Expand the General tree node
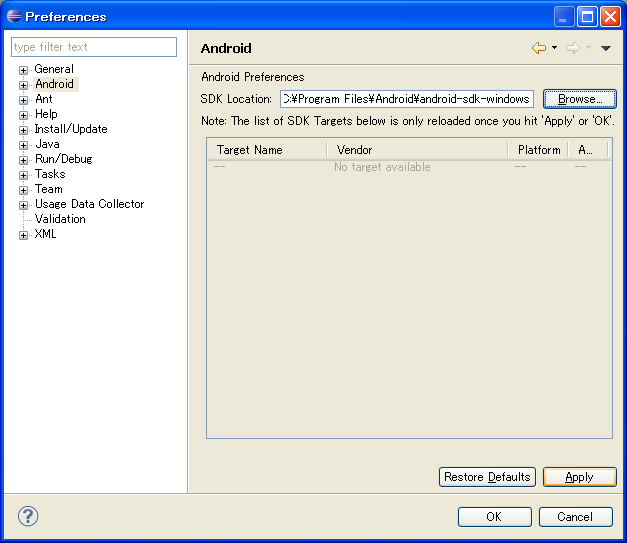This screenshot has width=627, height=543. coord(23,70)
